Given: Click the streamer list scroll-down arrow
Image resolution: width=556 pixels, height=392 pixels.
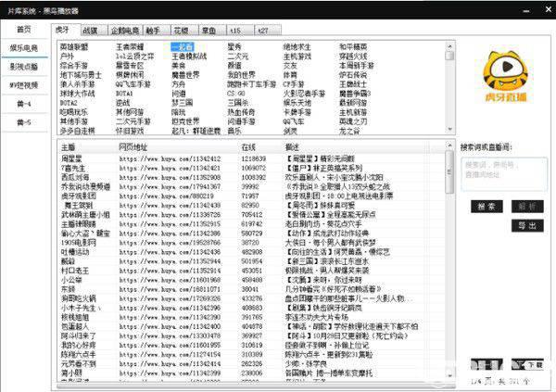Looking at the screenshot, I should 449,375.
